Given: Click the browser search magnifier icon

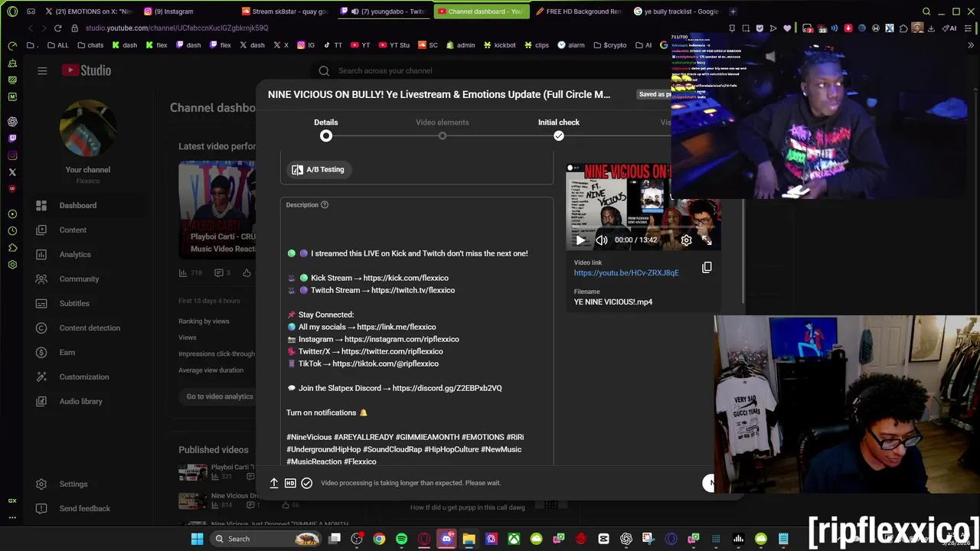Looking at the screenshot, I should coord(926,11).
